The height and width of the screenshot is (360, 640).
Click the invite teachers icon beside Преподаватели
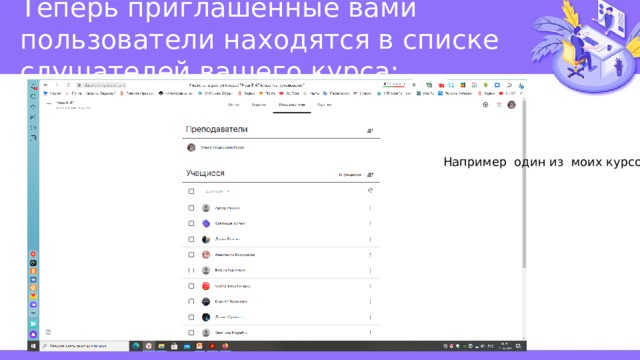click(x=370, y=131)
